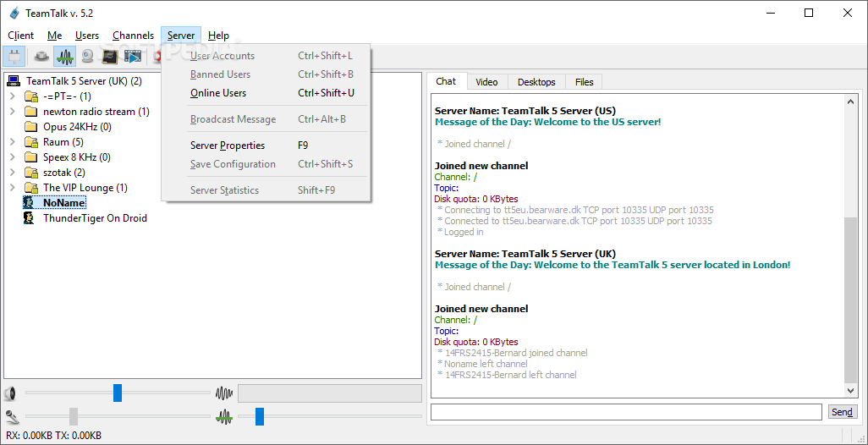Screen dimensions: 868x445
Task: Switch to the Desktops tab
Action: [536, 82]
